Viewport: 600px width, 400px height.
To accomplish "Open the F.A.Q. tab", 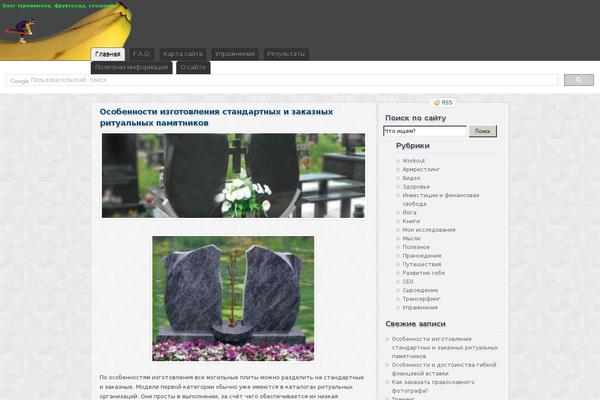I will click(142, 54).
